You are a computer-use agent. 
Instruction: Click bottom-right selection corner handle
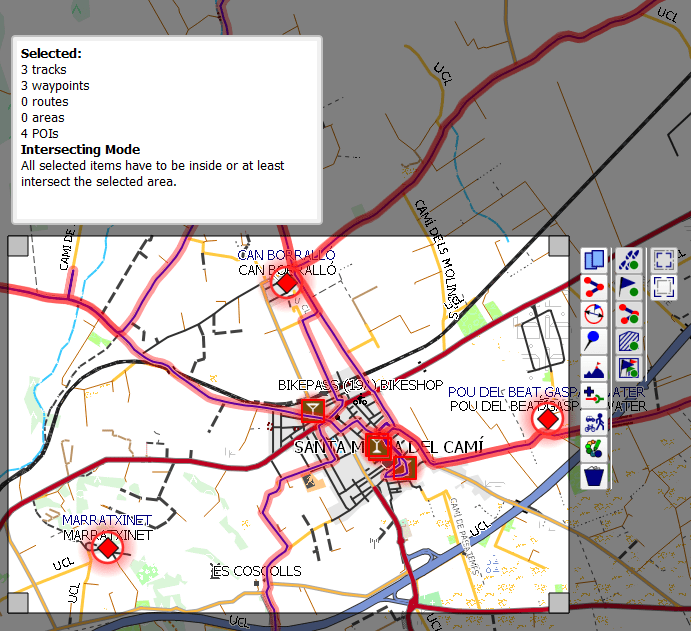point(559,603)
